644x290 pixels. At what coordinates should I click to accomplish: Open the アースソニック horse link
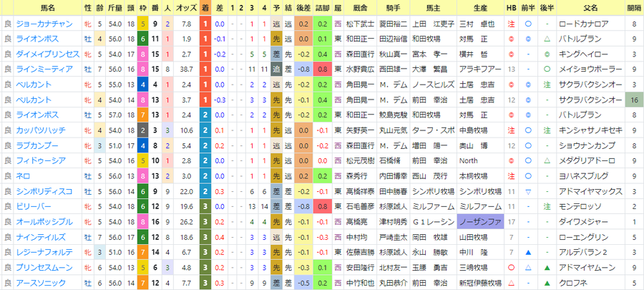pyautogui.click(x=41, y=283)
